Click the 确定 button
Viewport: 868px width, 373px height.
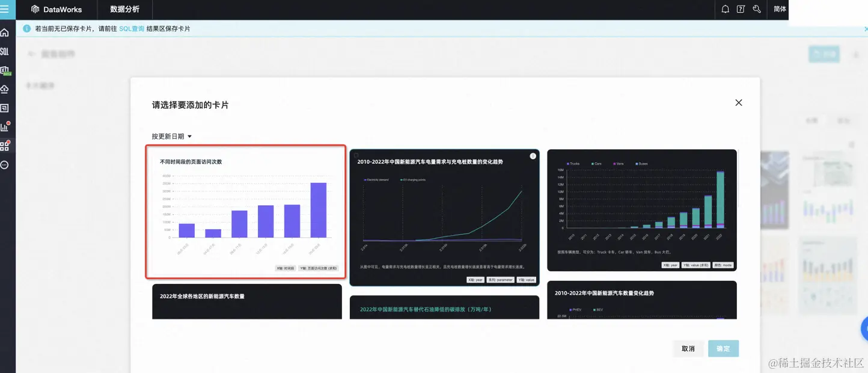[723, 348]
